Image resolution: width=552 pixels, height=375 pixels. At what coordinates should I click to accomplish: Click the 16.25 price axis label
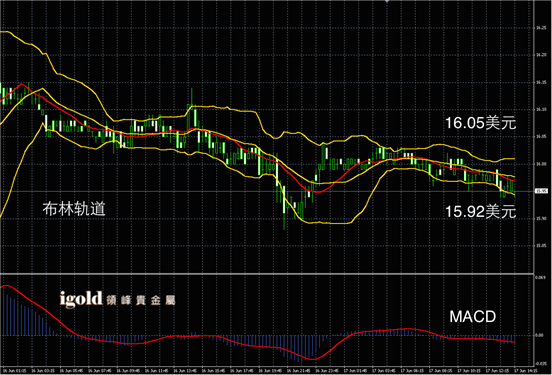(x=541, y=27)
